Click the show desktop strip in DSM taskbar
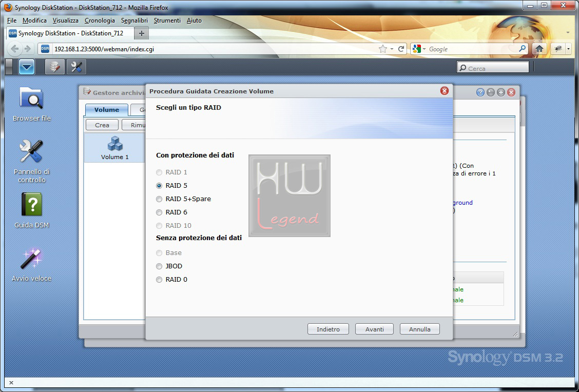The width and height of the screenshot is (579, 392). [9, 67]
